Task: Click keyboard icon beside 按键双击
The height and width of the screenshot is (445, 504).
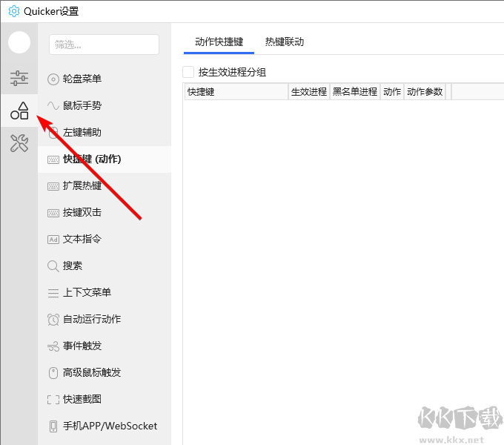Action: pyautogui.click(x=53, y=213)
